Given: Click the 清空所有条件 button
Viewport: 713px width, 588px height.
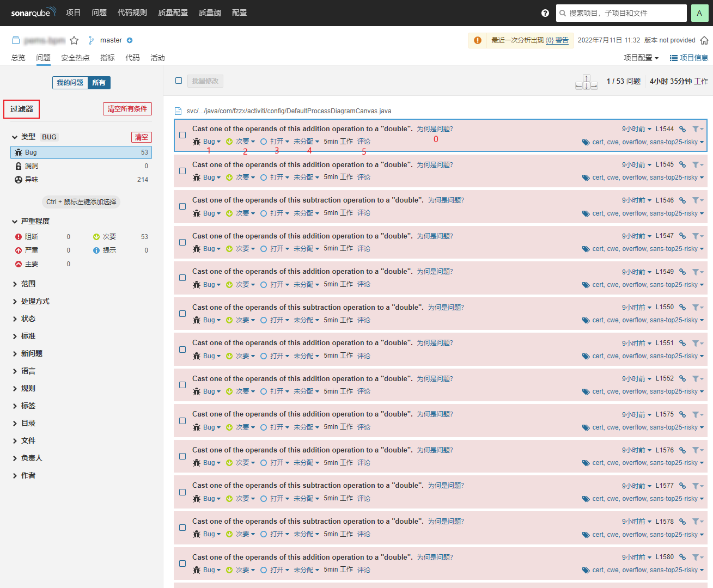Looking at the screenshot, I should click(127, 109).
